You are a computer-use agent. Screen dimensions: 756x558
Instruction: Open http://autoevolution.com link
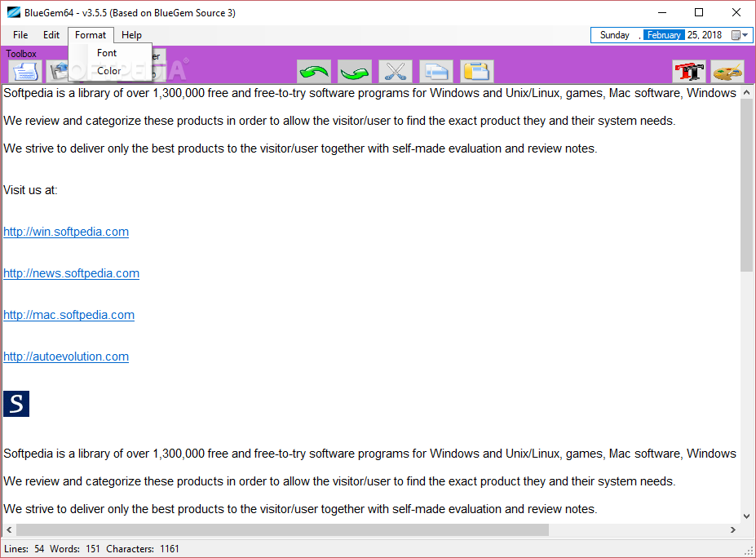(x=66, y=356)
